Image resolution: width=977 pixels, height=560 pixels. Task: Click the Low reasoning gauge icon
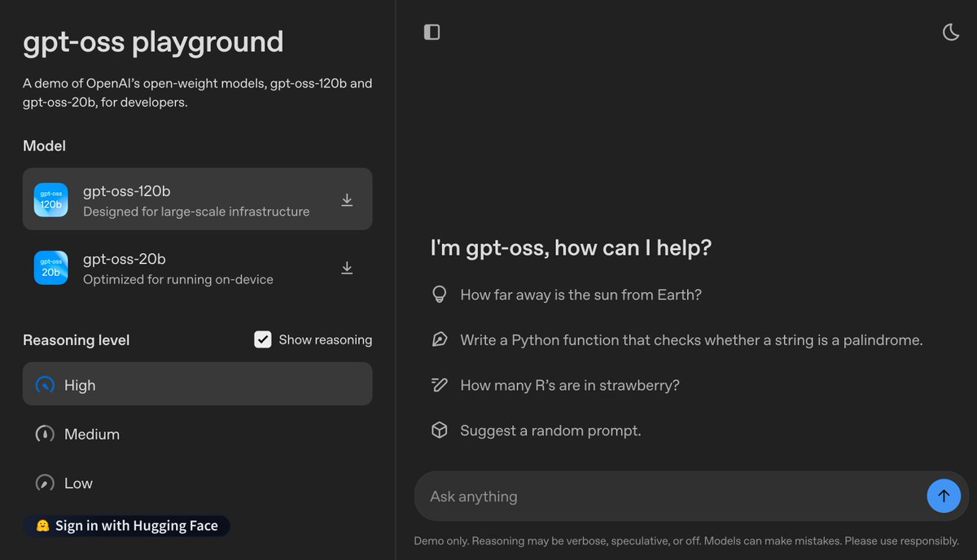45,483
